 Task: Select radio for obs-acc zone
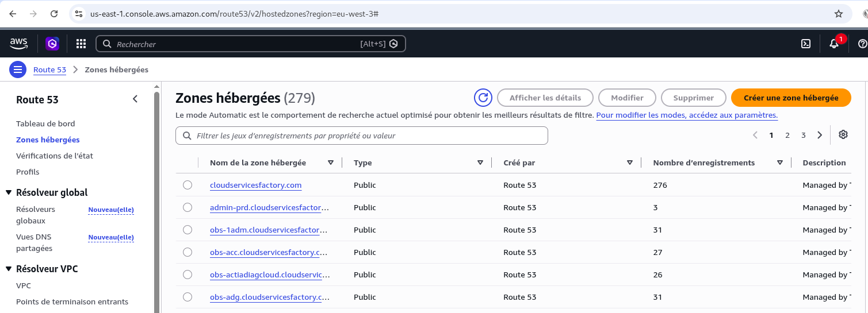point(188,252)
